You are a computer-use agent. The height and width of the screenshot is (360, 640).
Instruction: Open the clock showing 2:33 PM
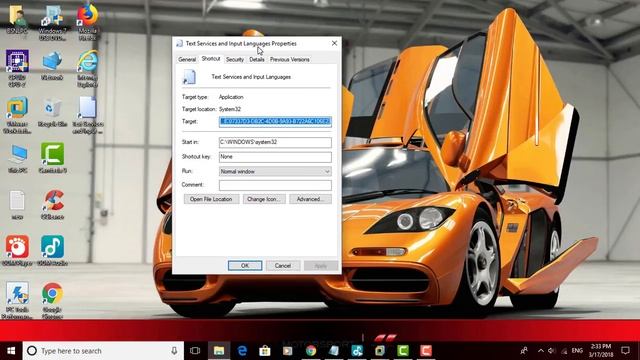pos(601,351)
